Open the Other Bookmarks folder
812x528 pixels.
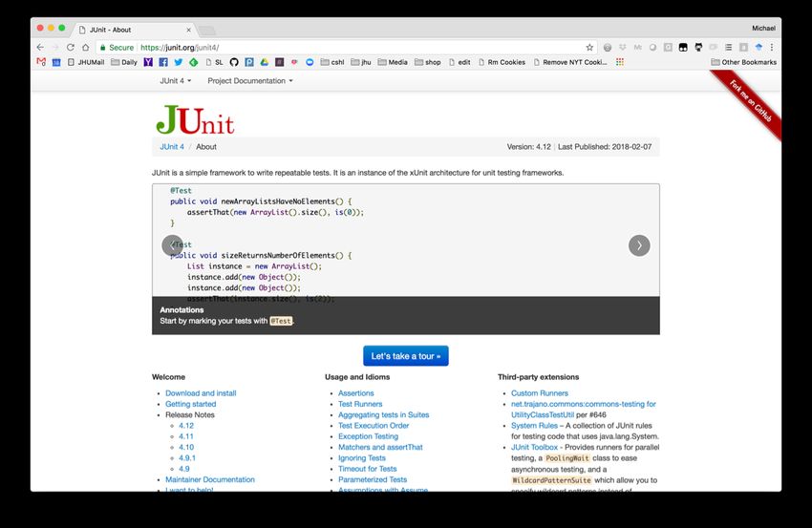(x=743, y=62)
